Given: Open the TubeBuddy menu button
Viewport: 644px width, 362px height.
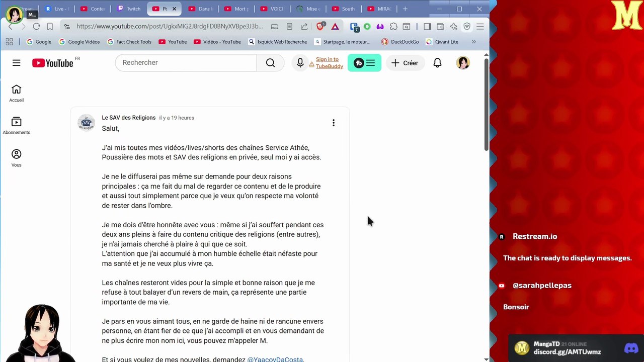Looking at the screenshot, I should 364,63.
